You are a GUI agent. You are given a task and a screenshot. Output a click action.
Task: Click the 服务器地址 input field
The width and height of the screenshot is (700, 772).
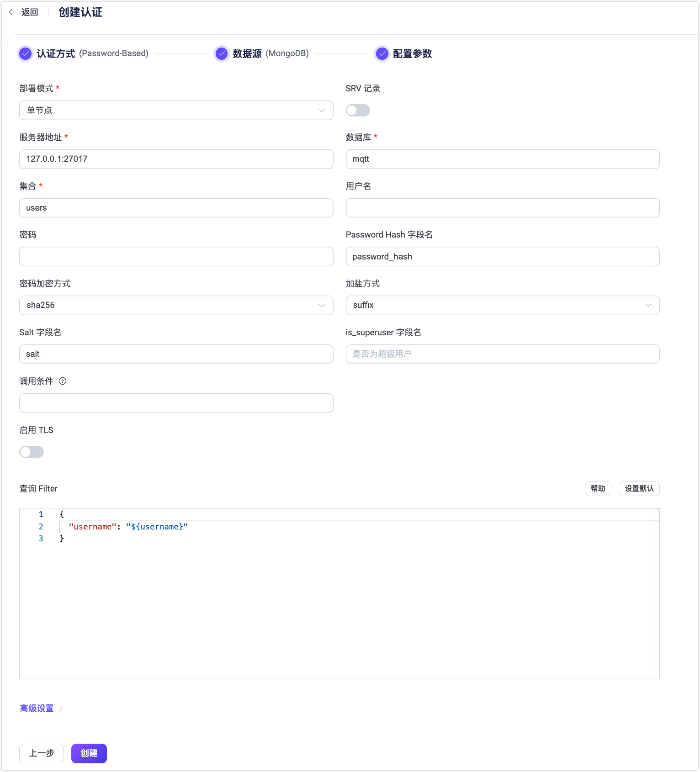pyautogui.click(x=176, y=159)
